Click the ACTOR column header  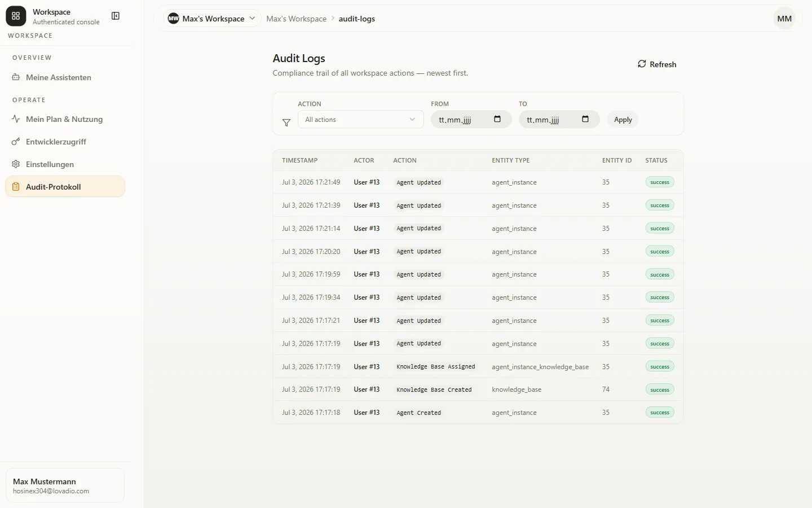pos(364,160)
